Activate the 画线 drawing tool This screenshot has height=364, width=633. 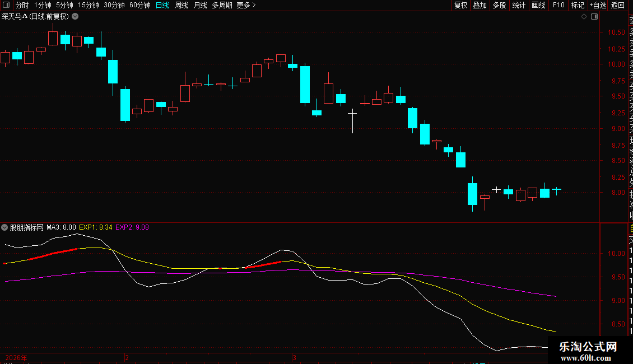point(538,5)
